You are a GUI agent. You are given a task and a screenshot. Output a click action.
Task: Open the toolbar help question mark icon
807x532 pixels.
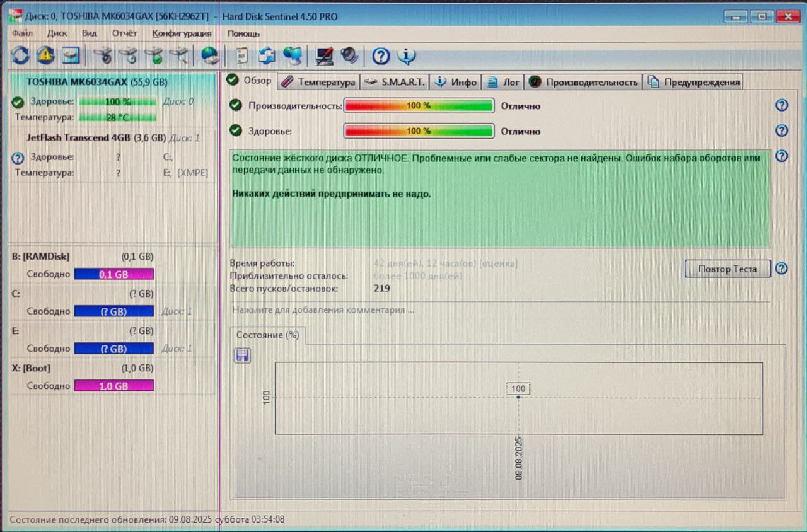coord(381,56)
